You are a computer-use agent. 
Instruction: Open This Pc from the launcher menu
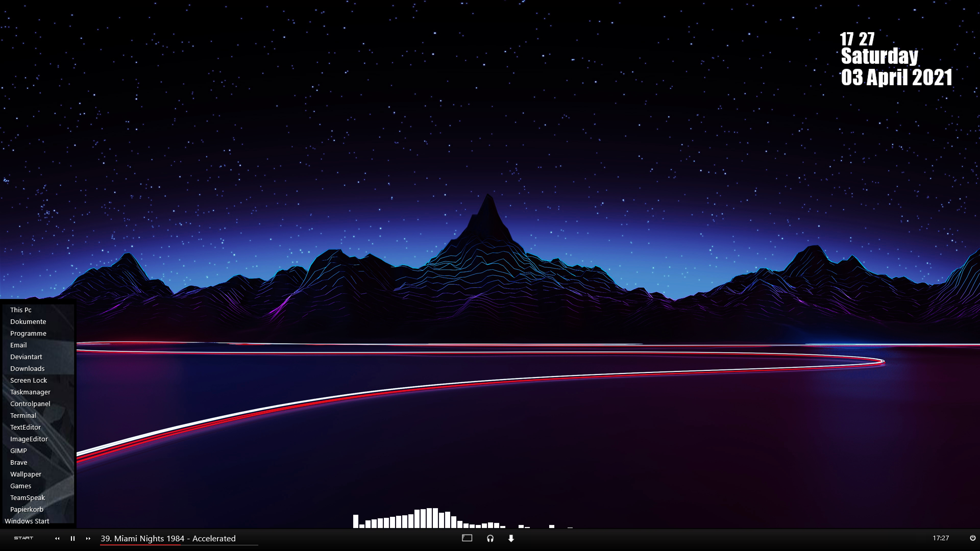(x=21, y=310)
